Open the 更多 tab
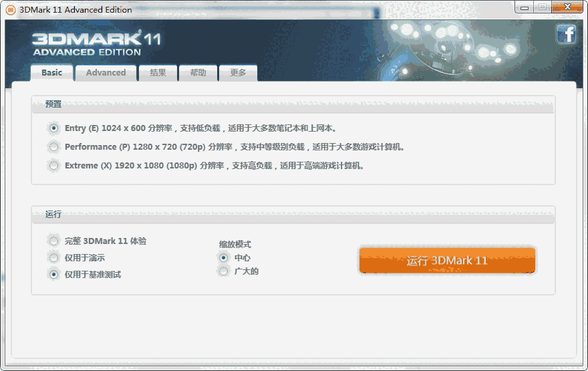This screenshot has height=371, width=588. [x=238, y=73]
